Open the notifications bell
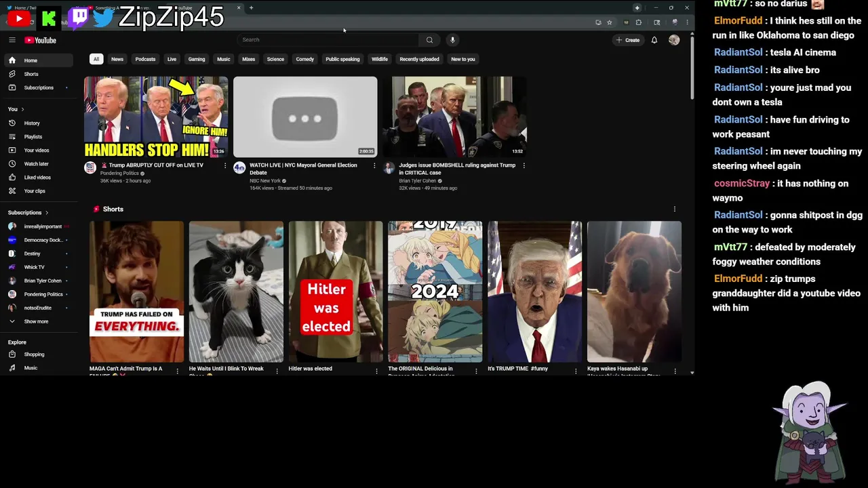This screenshot has width=868, height=488. pyautogui.click(x=654, y=40)
